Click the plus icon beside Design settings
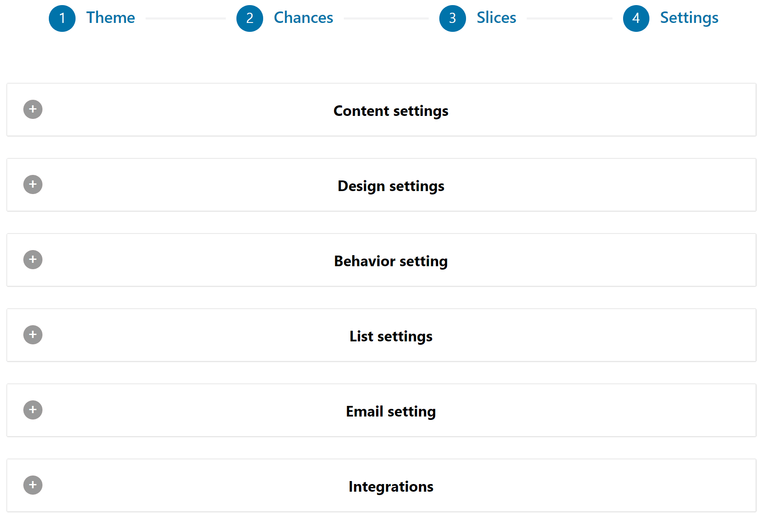The height and width of the screenshot is (532, 764). (33, 185)
